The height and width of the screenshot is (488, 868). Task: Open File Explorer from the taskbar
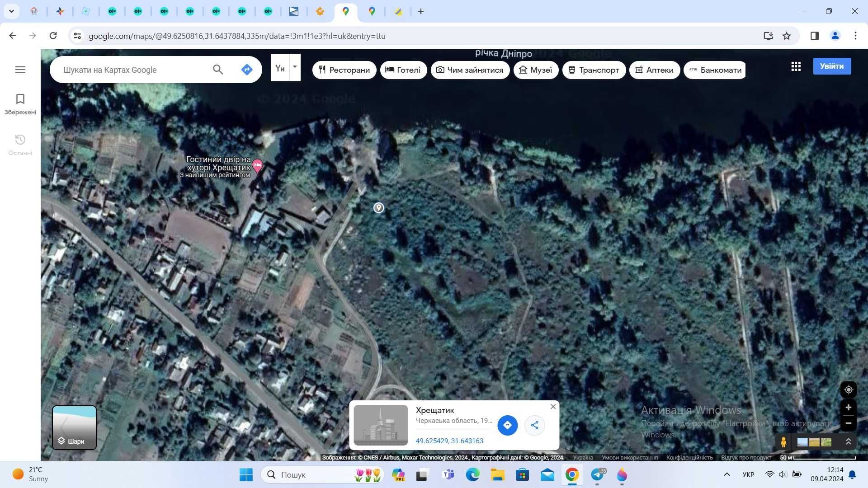[x=498, y=475]
